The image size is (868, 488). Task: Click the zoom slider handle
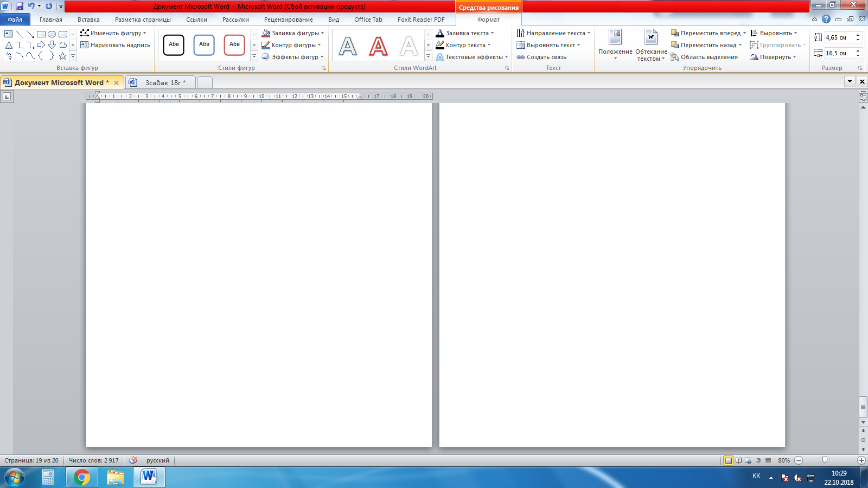point(825,460)
